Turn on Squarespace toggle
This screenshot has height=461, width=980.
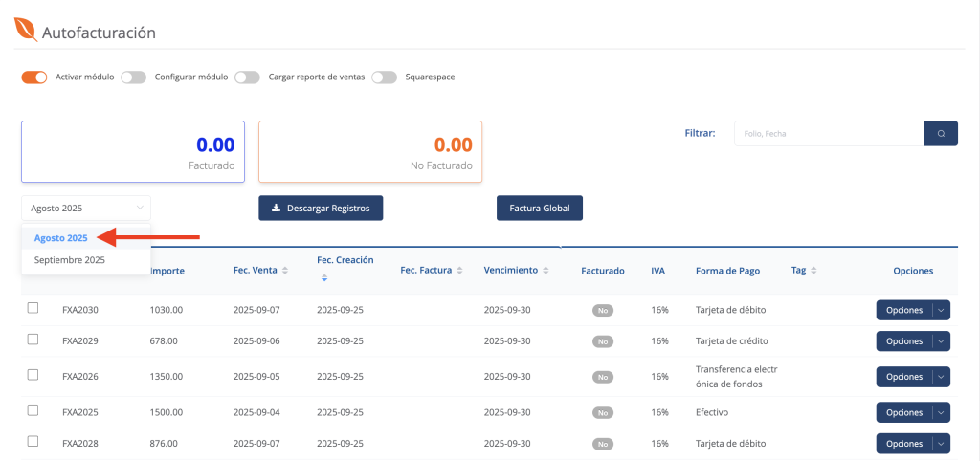pyautogui.click(x=384, y=77)
